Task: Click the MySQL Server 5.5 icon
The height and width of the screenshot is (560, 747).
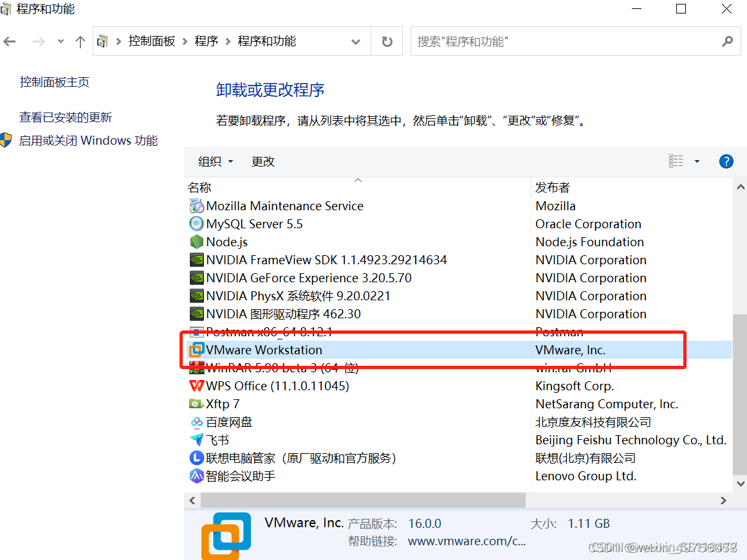Action: (x=196, y=224)
